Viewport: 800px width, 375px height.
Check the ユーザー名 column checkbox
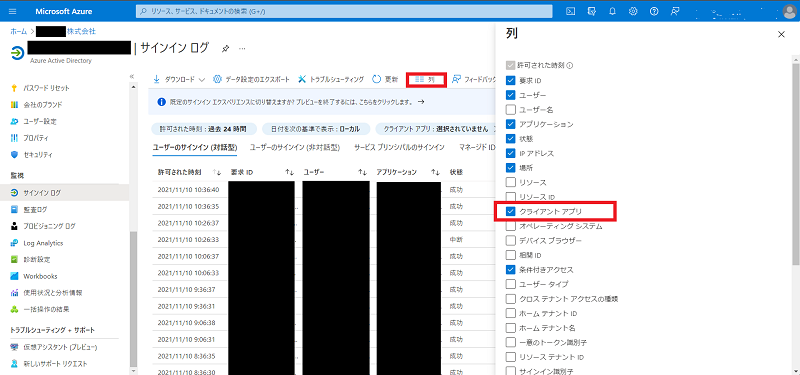tap(511, 109)
